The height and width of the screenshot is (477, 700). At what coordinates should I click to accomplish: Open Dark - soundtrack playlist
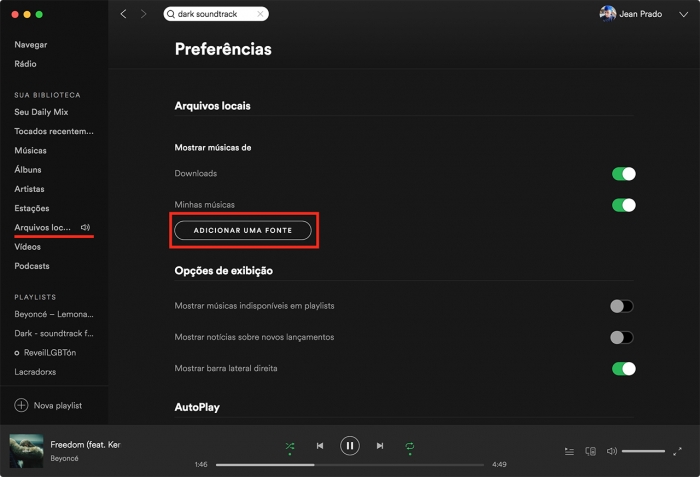point(54,333)
